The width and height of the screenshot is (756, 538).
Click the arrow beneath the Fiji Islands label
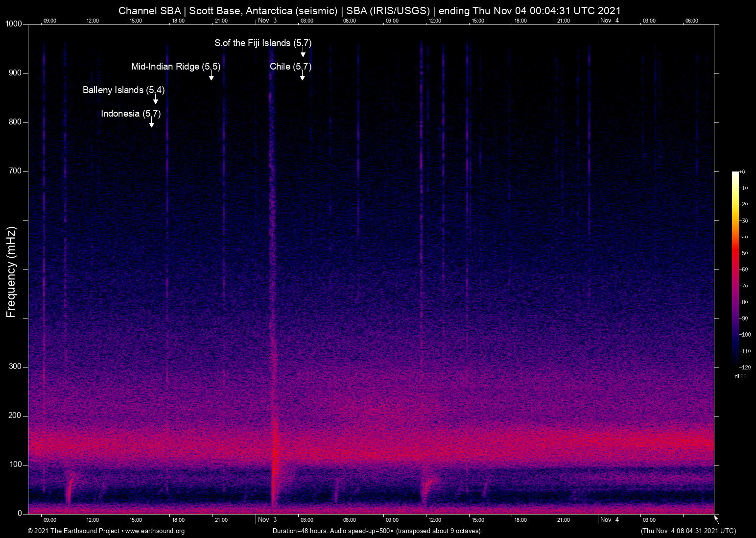click(303, 53)
